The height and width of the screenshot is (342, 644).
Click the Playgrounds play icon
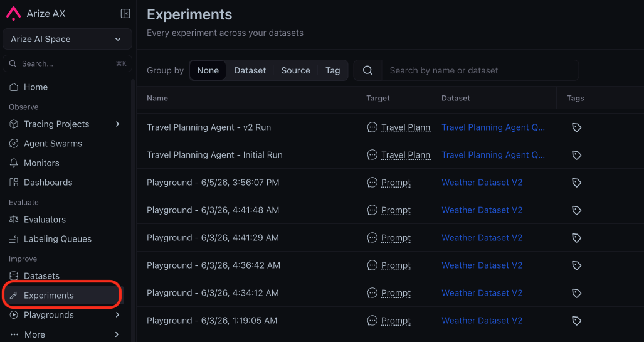tap(14, 315)
